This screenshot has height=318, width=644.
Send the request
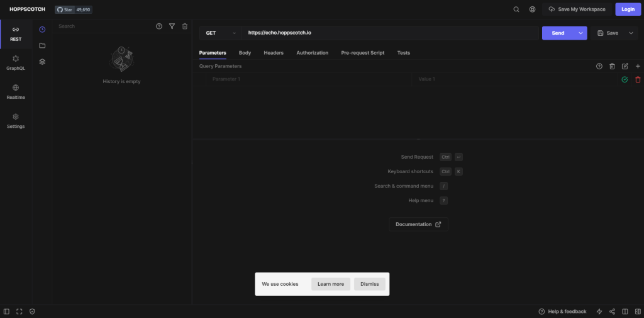click(558, 33)
